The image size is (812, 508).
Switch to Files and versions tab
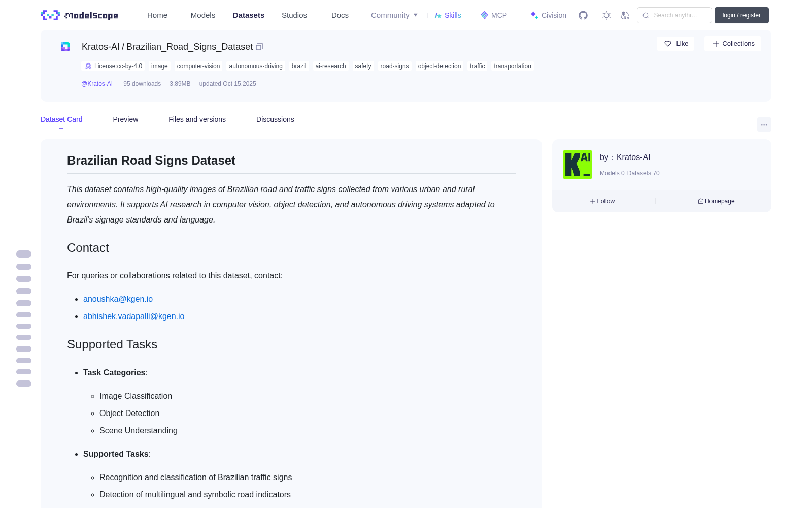click(197, 119)
